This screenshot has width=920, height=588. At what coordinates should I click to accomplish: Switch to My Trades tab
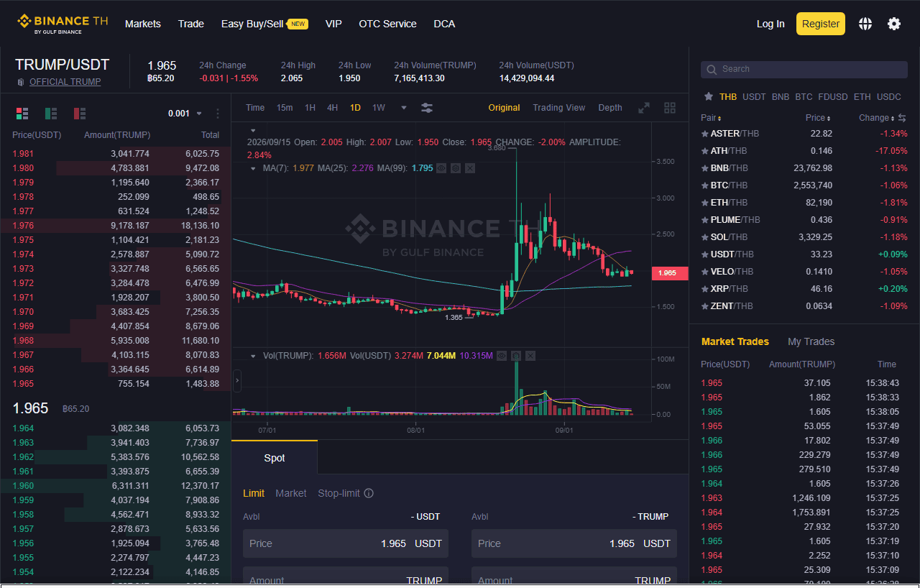tap(811, 341)
